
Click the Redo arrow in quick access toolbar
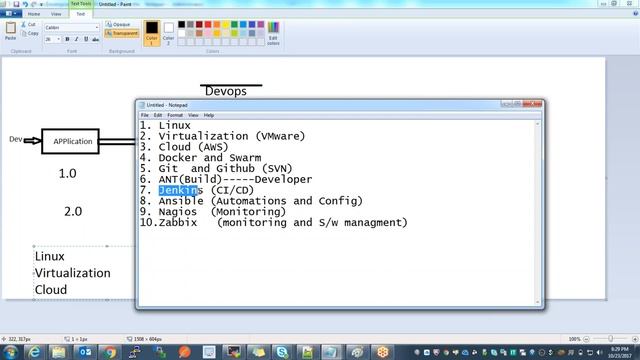click(33, 4)
